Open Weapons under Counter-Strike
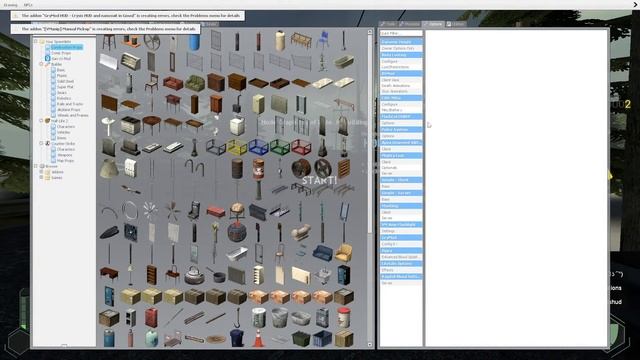 (65, 155)
